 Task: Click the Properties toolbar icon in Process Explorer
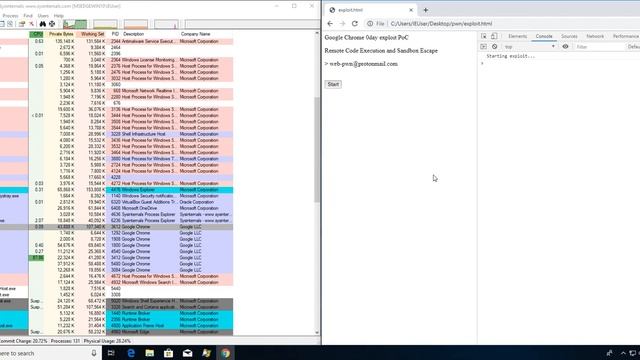(22, 24)
